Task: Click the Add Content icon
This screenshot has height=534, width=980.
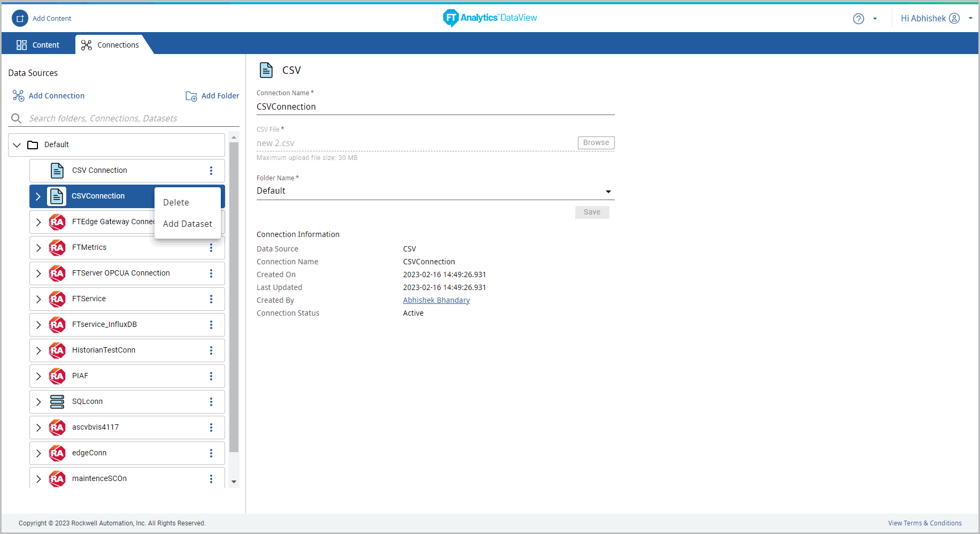Action: 20,18
